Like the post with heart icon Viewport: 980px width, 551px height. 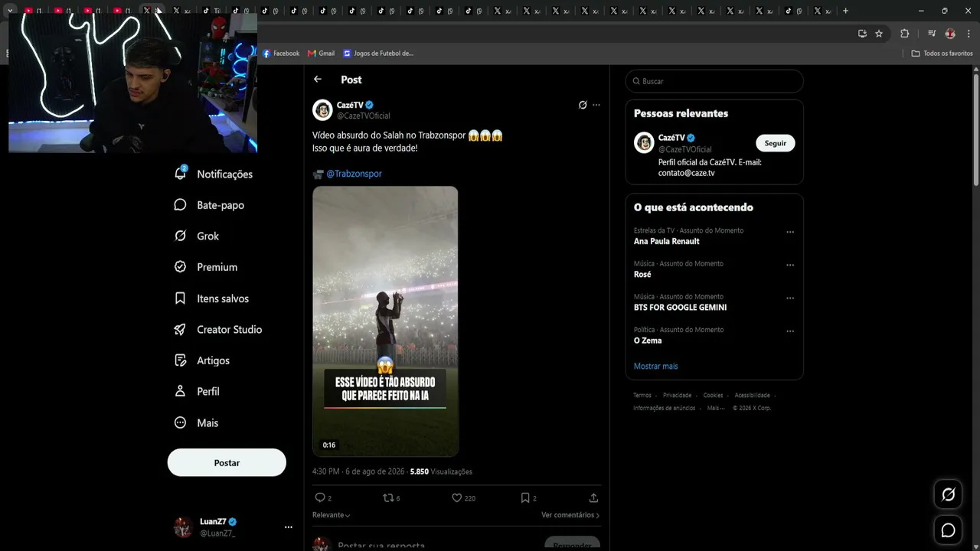(457, 497)
